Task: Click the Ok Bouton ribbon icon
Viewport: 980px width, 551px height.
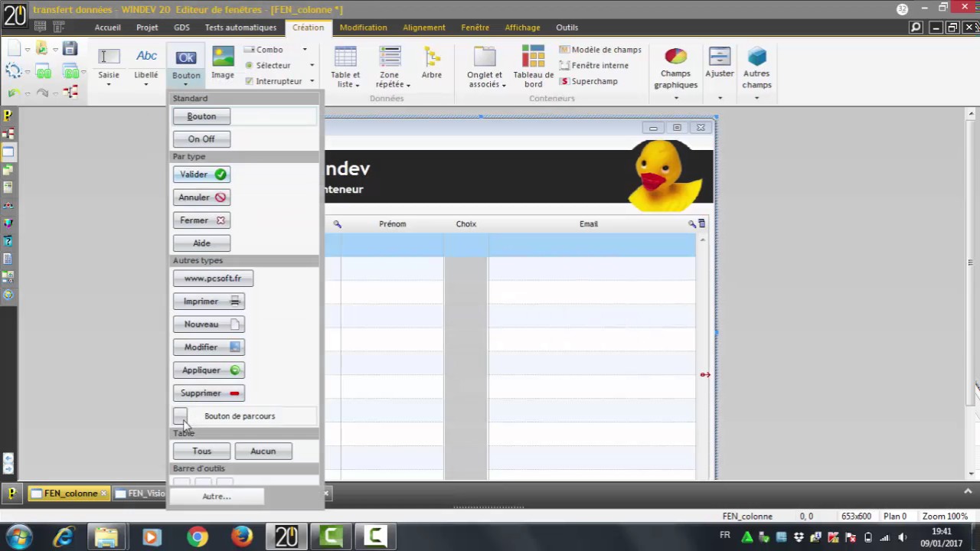Action: pyautogui.click(x=186, y=57)
